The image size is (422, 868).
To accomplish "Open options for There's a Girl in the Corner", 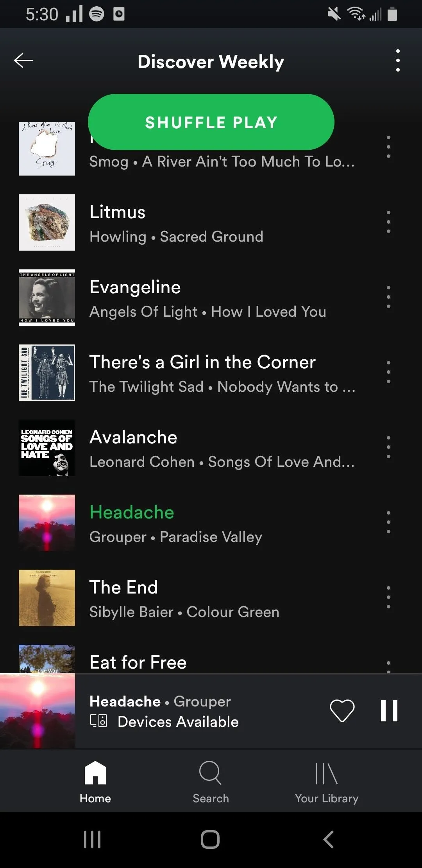I will (x=388, y=372).
